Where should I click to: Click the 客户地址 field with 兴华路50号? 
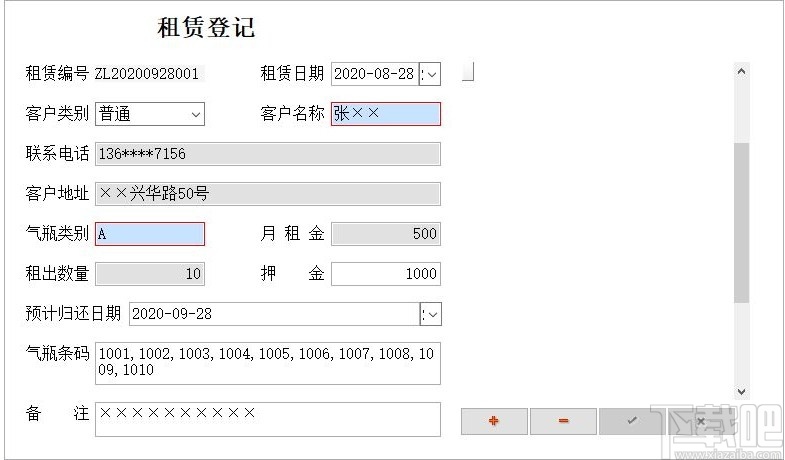268,194
